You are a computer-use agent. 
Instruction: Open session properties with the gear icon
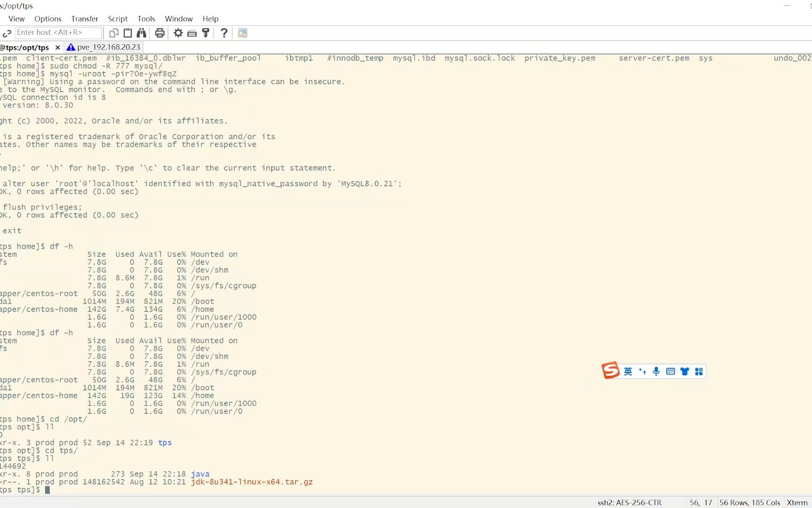(x=178, y=33)
